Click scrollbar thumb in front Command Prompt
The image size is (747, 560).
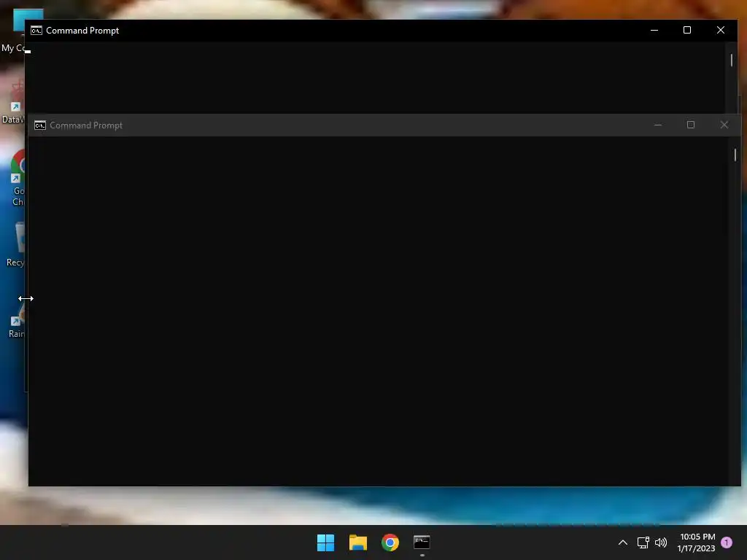[735, 155]
